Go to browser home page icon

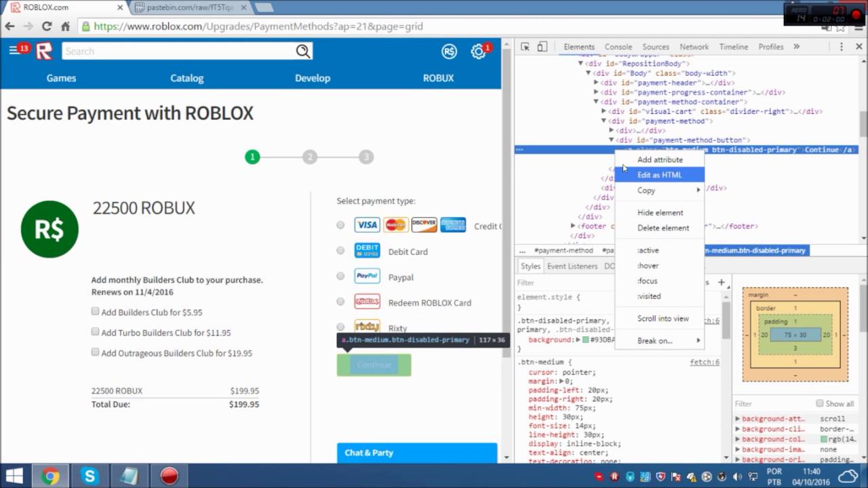[65, 26]
